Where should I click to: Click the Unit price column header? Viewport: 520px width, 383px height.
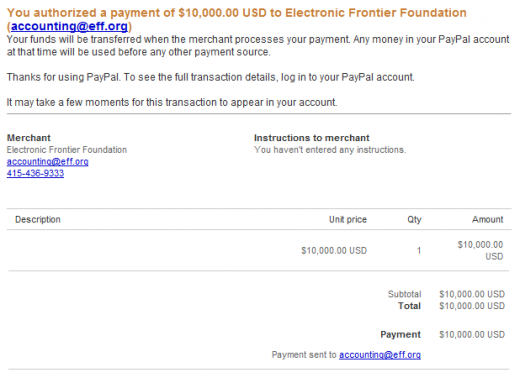pyautogui.click(x=348, y=219)
